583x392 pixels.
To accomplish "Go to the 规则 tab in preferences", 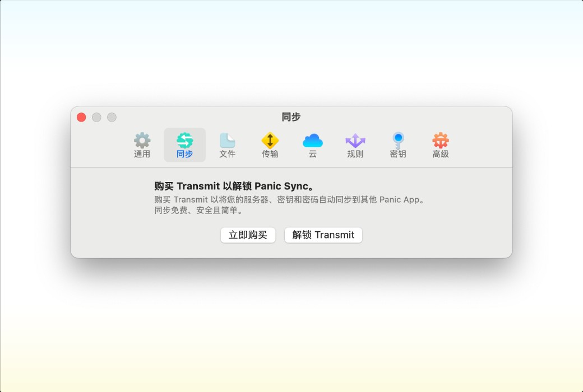I will point(355,144).
